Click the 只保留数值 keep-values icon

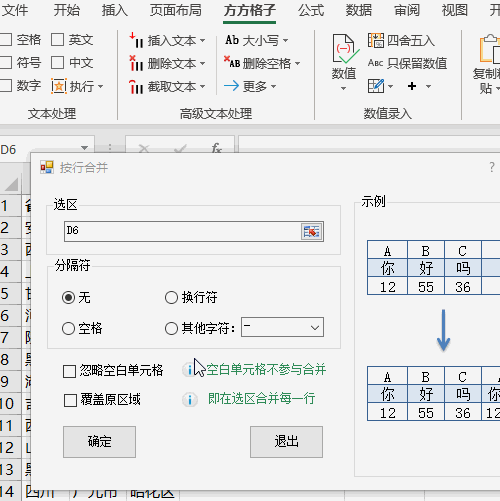(x=375, y=63)
